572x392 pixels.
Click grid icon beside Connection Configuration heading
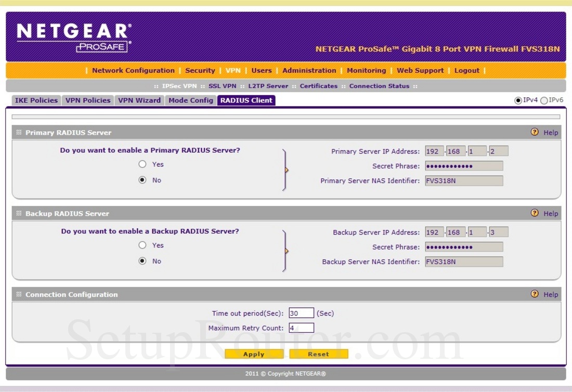(x=19, y=294)
